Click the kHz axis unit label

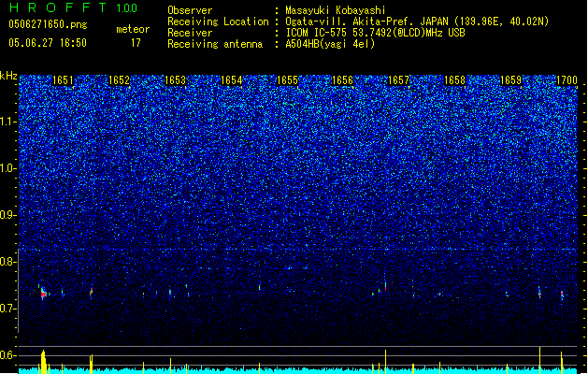[x=8, y=76]
